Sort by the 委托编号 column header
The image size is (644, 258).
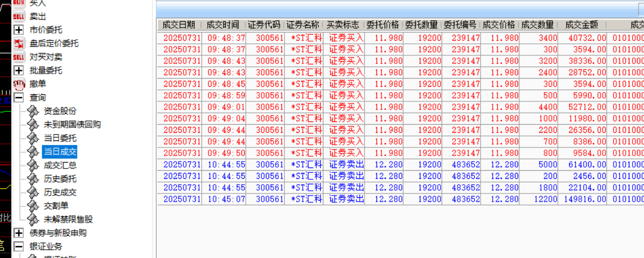[460, 24]
